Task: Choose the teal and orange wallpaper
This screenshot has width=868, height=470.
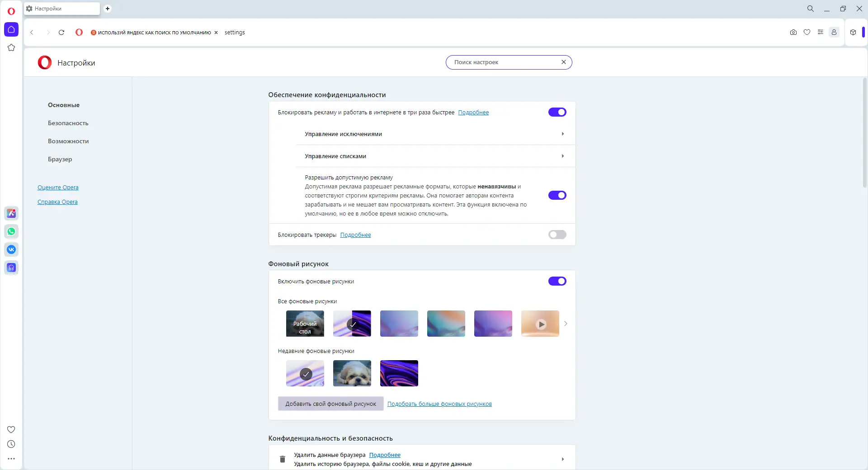Action: click(446, 324)
